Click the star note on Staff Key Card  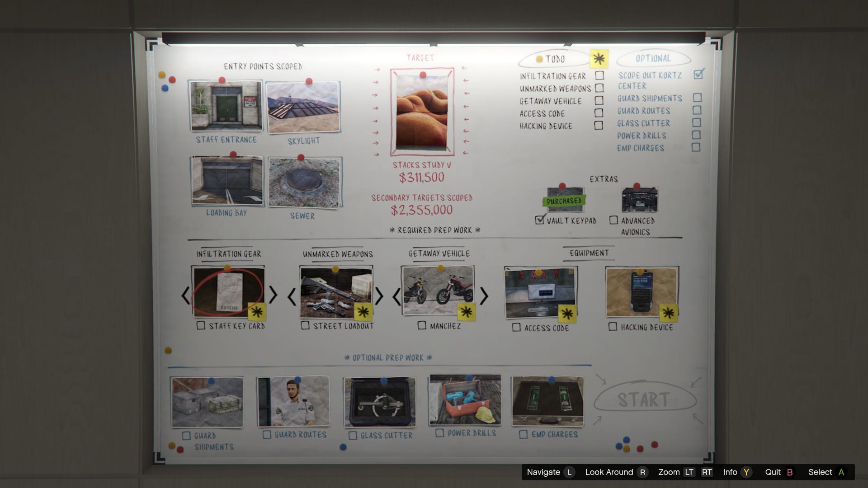pos(257,311)
